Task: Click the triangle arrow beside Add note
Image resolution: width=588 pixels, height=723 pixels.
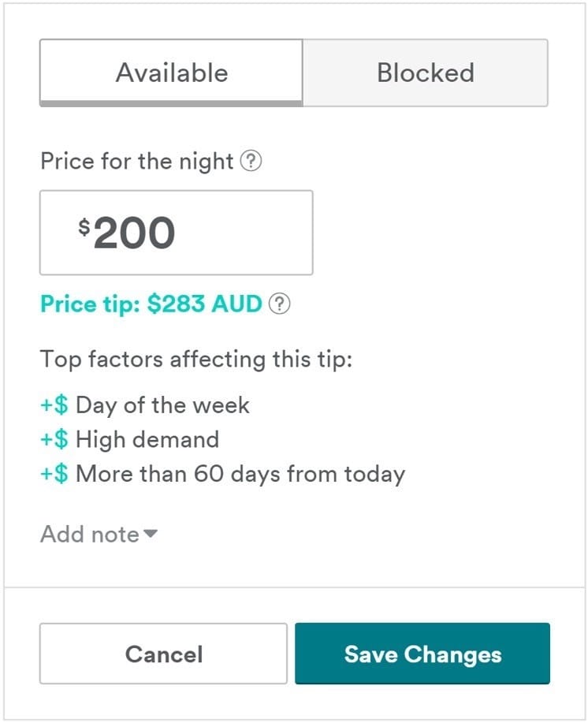Action: tap(151, 535)
